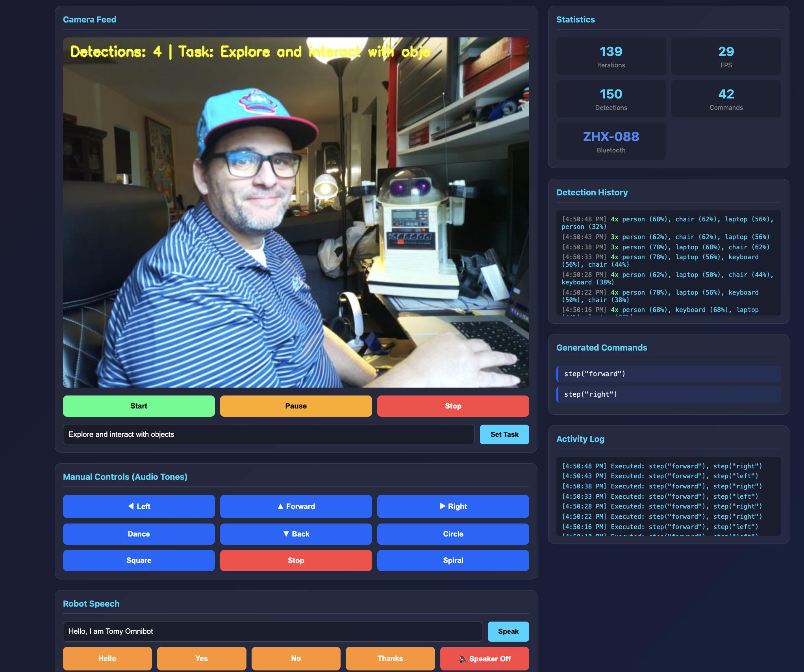Click the Back arrow manual control
Image resolution: width=804 pixels, height=672 pixels.
coord(296,534)
